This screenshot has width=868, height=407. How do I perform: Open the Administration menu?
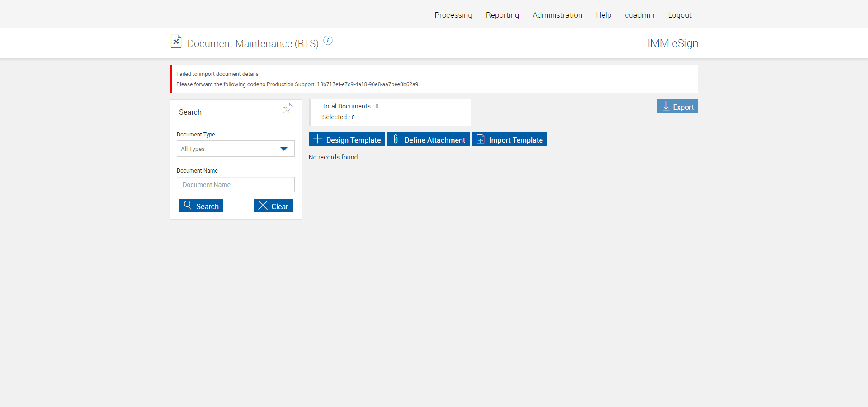(x=557, y=15)
